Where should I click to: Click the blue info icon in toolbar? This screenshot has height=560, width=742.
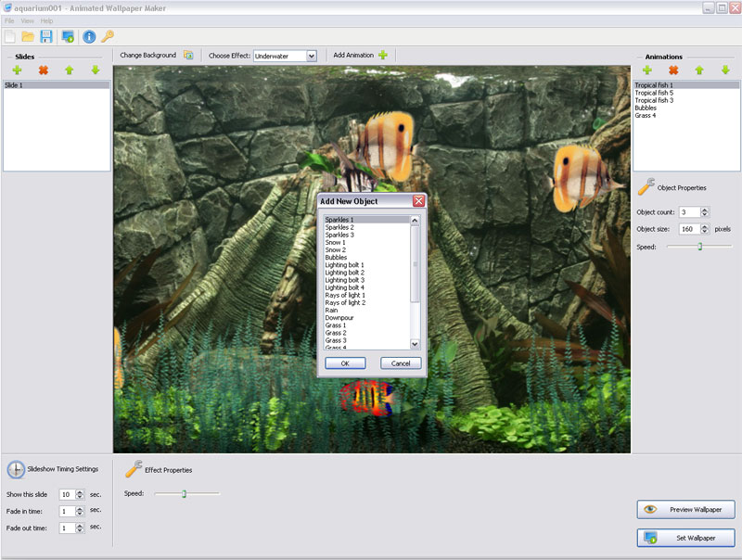click(90, 37)
